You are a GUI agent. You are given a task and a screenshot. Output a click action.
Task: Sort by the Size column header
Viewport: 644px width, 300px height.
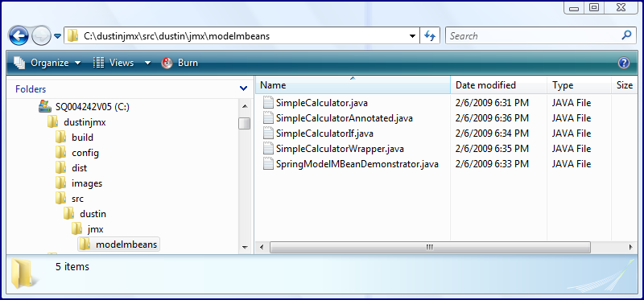(x=625, y=85)
